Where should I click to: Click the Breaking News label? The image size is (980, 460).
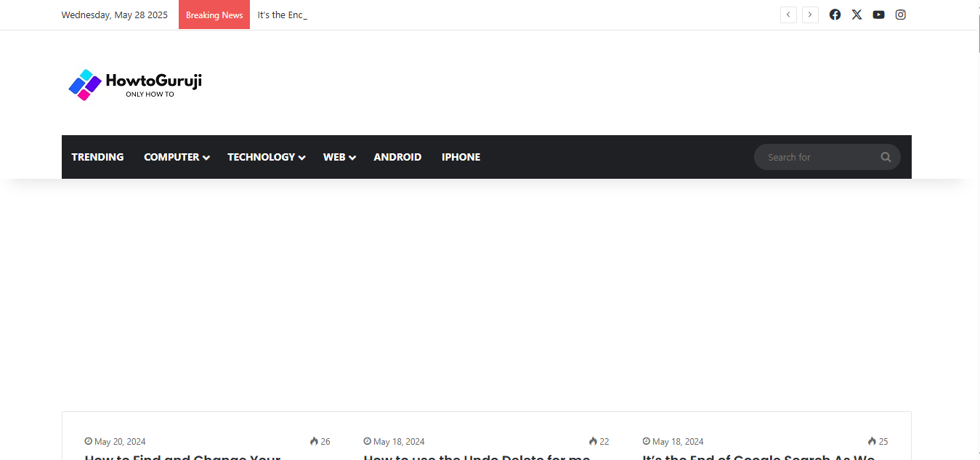[214, 15]
